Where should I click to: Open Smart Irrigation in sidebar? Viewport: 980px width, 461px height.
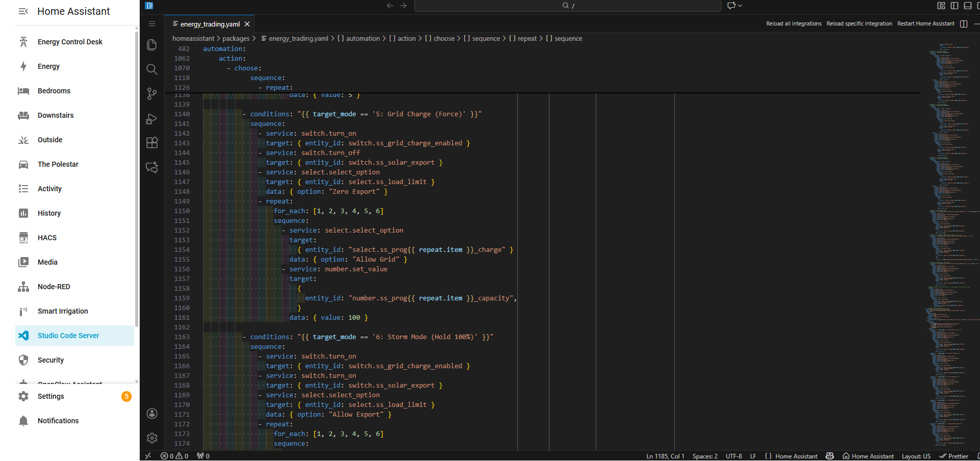[75, 311]
